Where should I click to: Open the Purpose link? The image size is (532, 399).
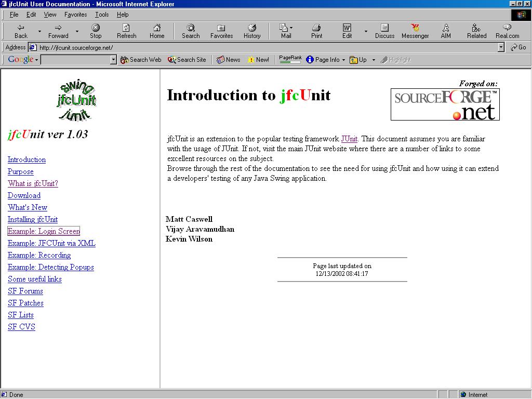pyautogui.click(x=21, y=171)
